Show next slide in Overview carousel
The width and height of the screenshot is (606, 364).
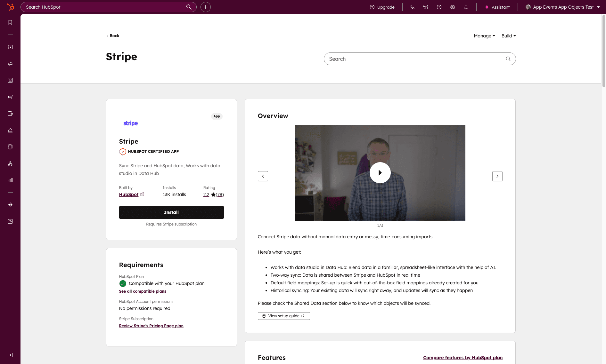click(x=497, y=176)
